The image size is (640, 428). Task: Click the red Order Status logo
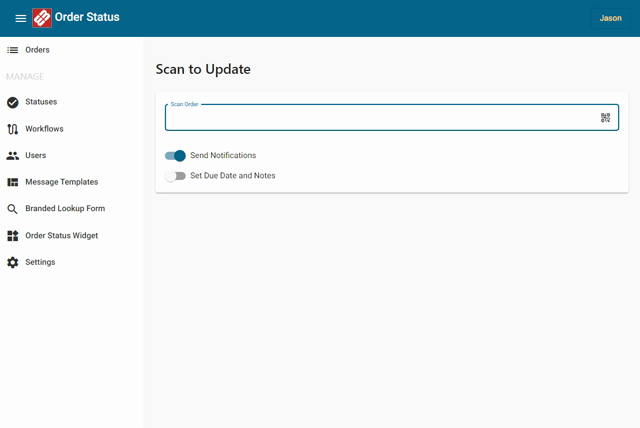[42, 18]
